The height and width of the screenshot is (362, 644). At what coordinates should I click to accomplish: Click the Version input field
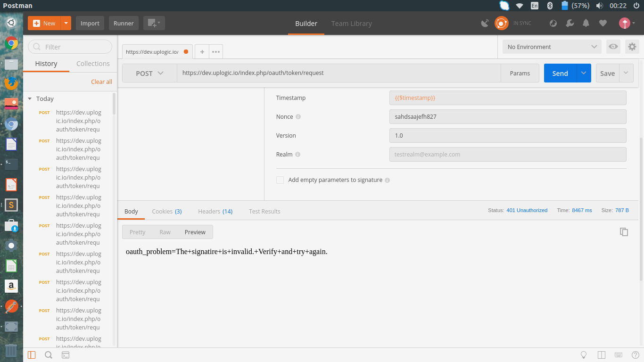coord(508,135)
